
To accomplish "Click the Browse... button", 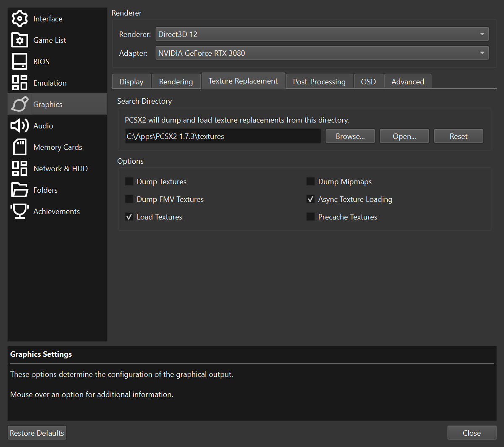I will click(350, 136).
